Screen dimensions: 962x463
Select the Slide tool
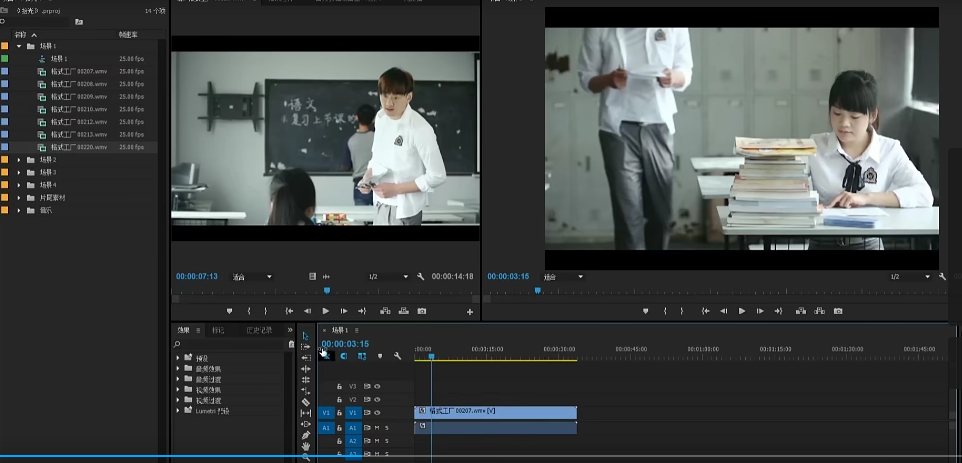(306, 424)
